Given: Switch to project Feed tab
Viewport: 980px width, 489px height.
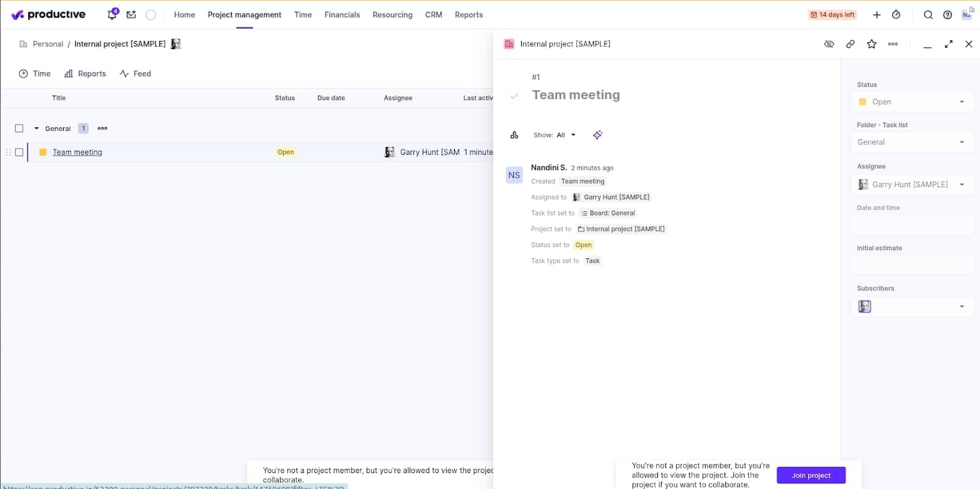Looking at the screenshot, I should tap(135, 73).
